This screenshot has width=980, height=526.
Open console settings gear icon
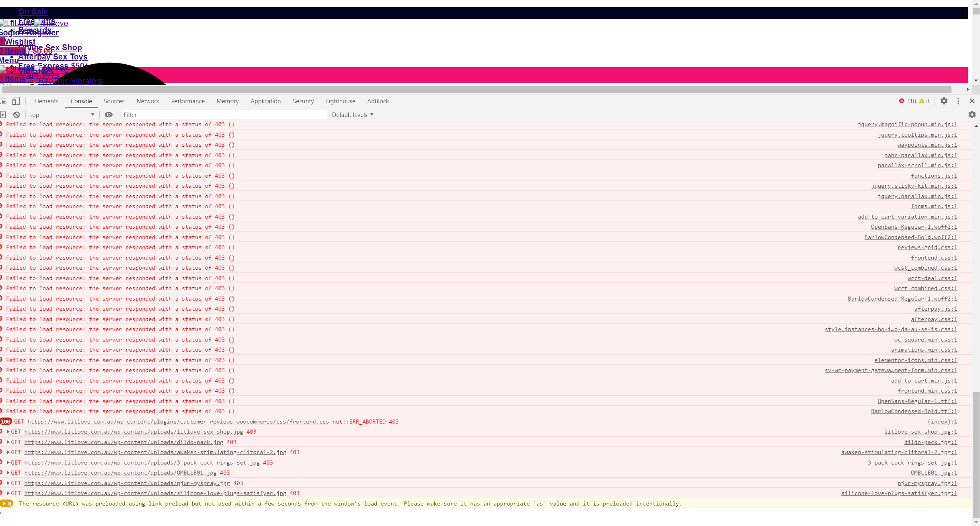click(x=972, y=115)
